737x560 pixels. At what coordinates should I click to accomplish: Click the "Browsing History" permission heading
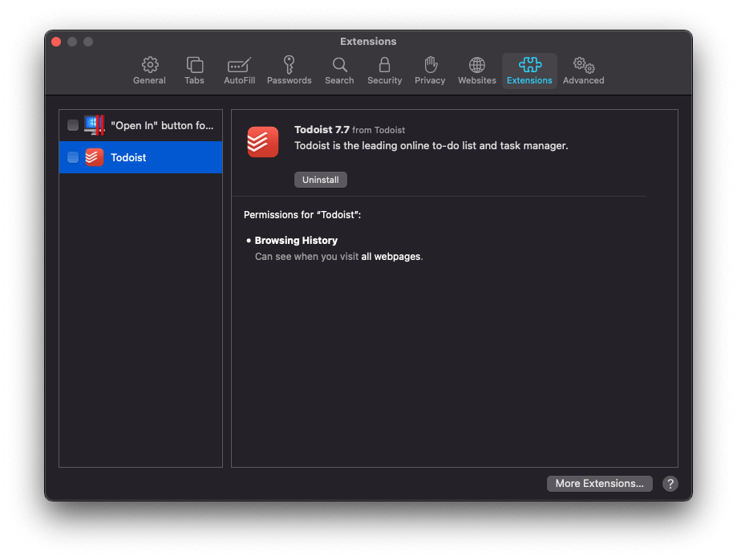tap(296, 240)
